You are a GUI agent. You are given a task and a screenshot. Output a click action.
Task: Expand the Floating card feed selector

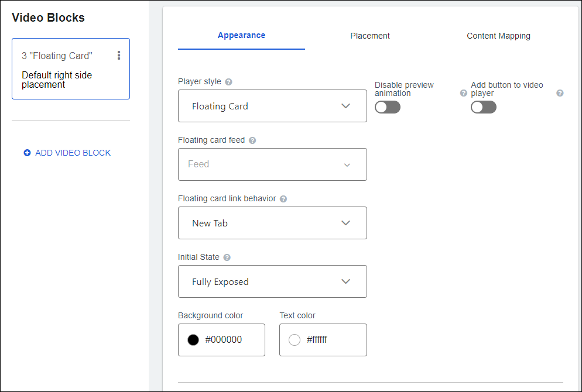click(x=272, y=164)
